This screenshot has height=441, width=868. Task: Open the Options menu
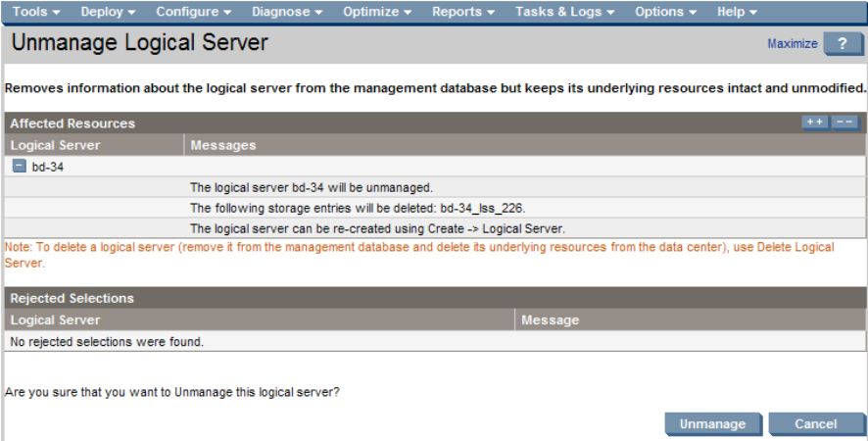(x=666, y=12)
